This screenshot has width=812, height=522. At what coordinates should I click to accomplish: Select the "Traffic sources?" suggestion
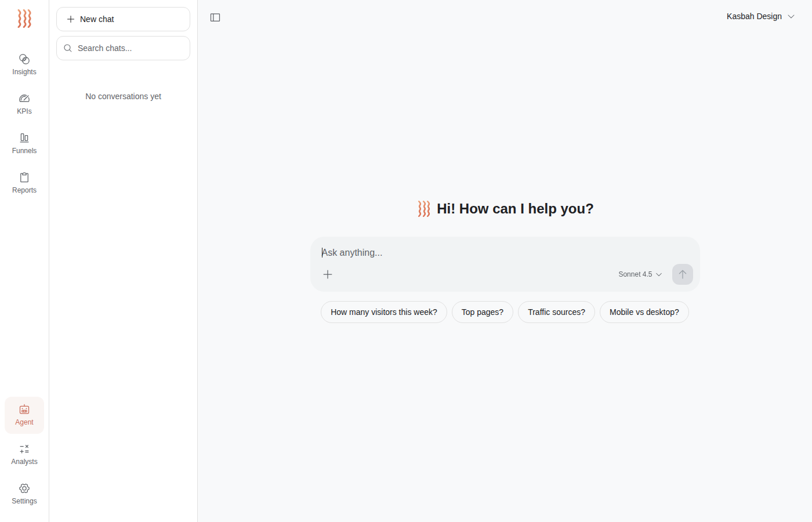point(556,312)
